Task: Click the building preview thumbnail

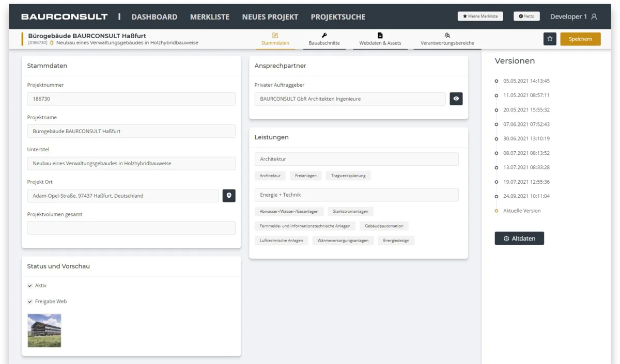Action: click(x=44, y=330)
